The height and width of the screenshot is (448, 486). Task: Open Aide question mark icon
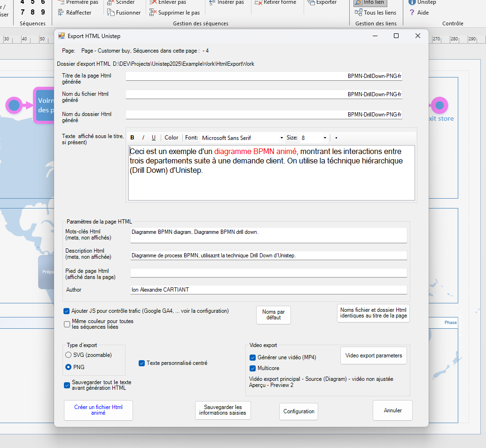tap(412, 13)
